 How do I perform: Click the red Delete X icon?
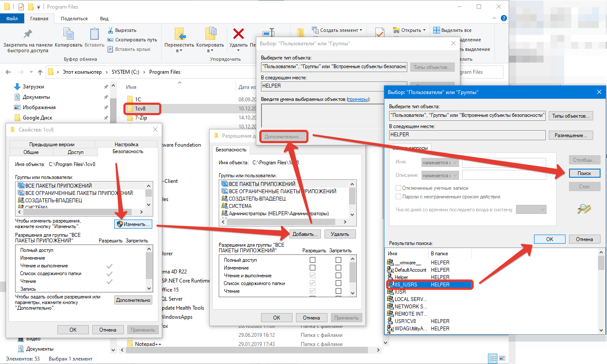tap(238, 34)
